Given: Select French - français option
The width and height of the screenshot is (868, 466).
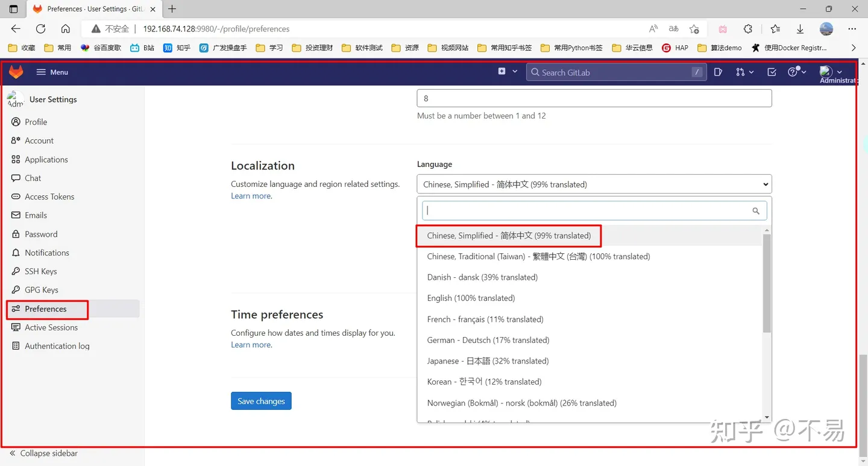Looking at the screenshot, I should [x=590, y=319].
